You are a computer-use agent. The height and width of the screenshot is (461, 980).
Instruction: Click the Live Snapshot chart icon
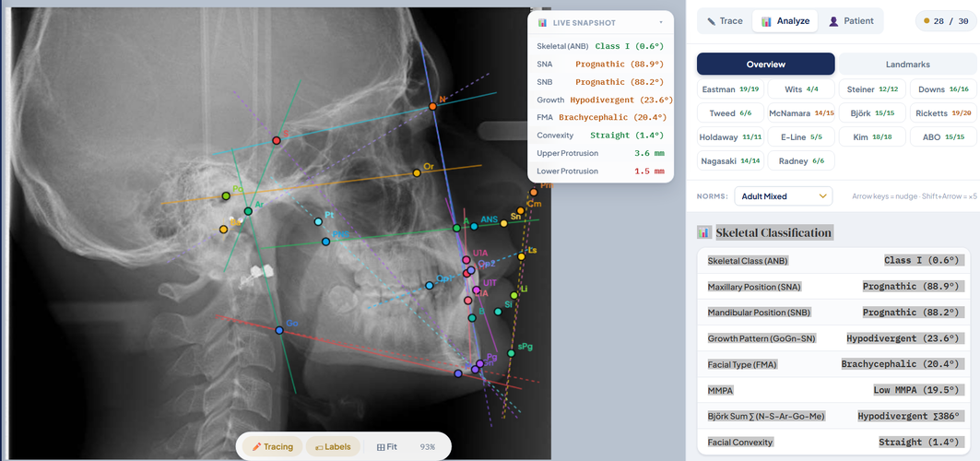pyautogui.click(x=542, y=22)
